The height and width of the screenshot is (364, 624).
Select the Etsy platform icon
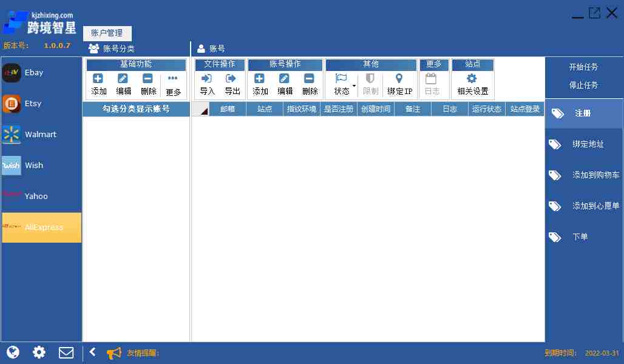coord(12,104)
